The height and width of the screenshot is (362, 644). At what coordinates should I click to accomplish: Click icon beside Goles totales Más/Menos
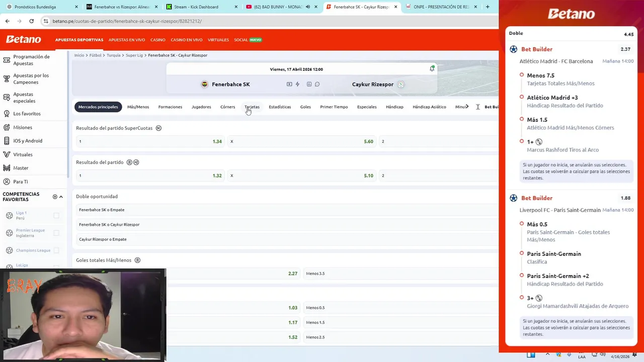point(137,260)
